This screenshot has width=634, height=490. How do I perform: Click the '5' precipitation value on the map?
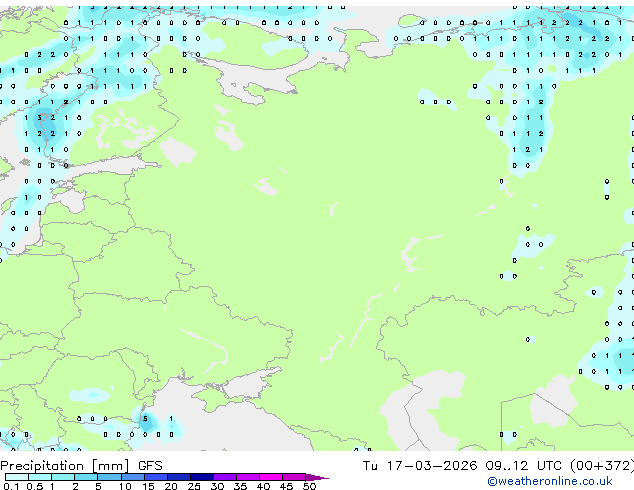pos(145,418)
